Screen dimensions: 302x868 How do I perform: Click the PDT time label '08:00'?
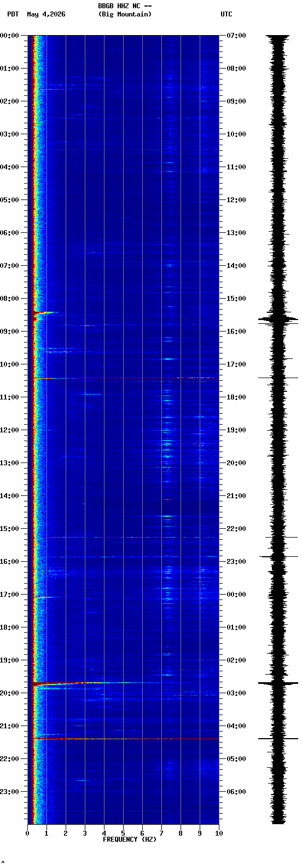[x=9, y=299]
